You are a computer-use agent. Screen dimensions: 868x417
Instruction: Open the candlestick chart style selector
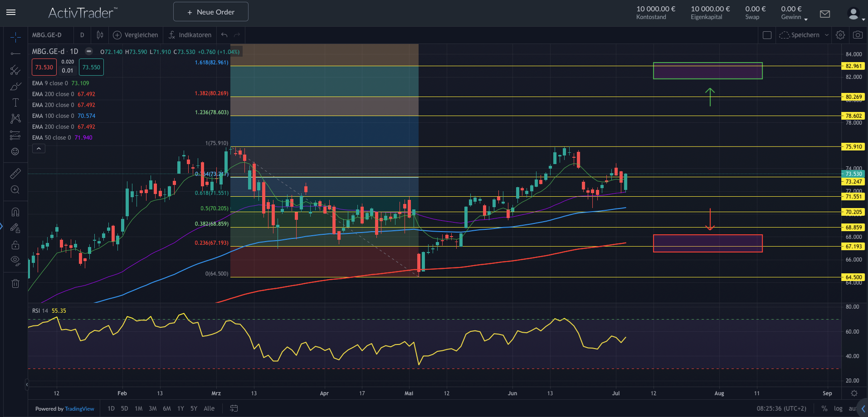point(100,35)
